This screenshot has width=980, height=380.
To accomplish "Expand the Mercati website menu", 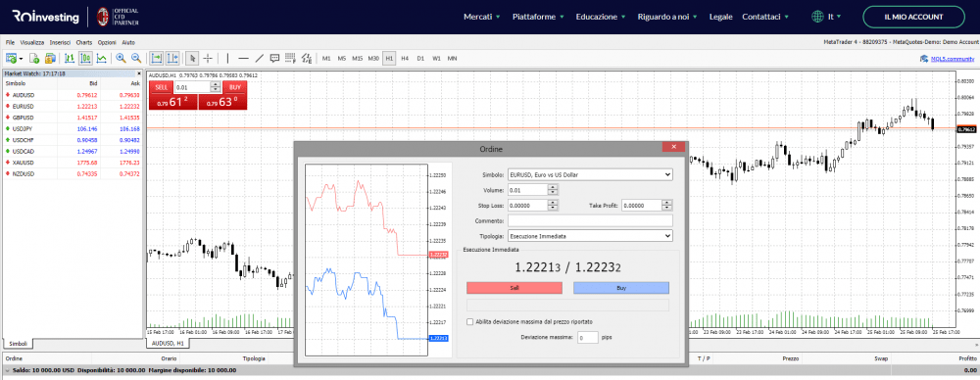I will click(481, 17).
